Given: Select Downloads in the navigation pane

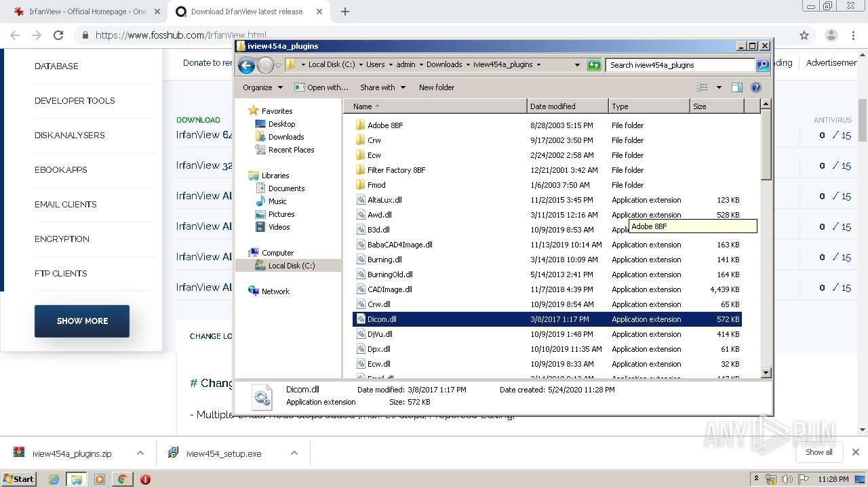Looking at the screenshot, I should pyautogui.click(x=279, y=137).
